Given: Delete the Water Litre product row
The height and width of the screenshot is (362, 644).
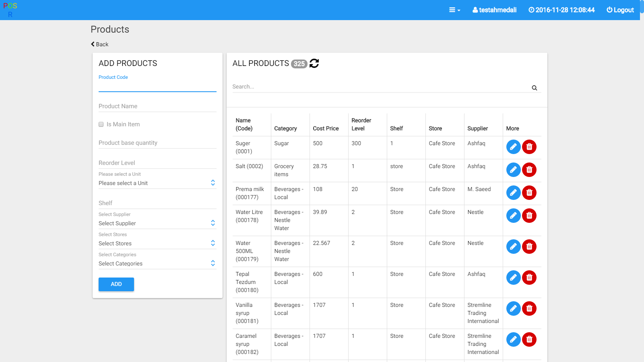Looking at the screenshot, I should [529, 216].
